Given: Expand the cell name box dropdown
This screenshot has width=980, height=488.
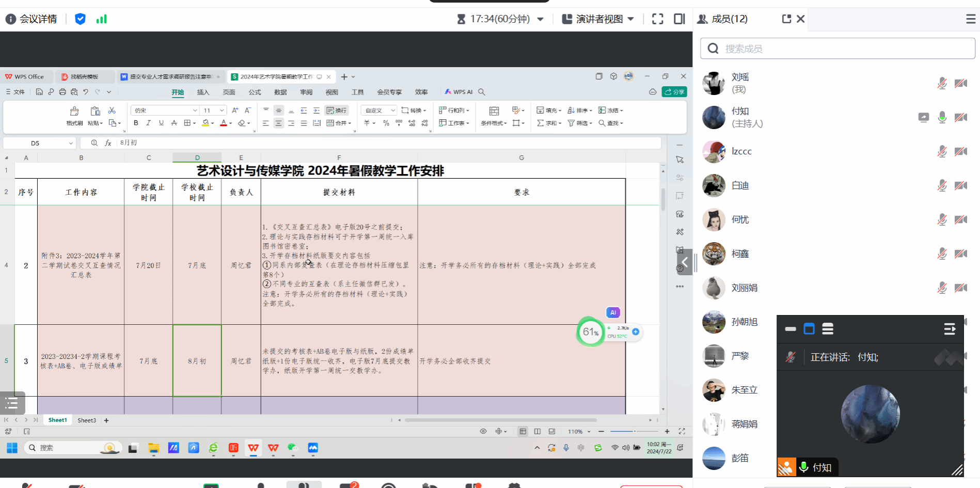Looking at the screenshot, I should 71,143.
